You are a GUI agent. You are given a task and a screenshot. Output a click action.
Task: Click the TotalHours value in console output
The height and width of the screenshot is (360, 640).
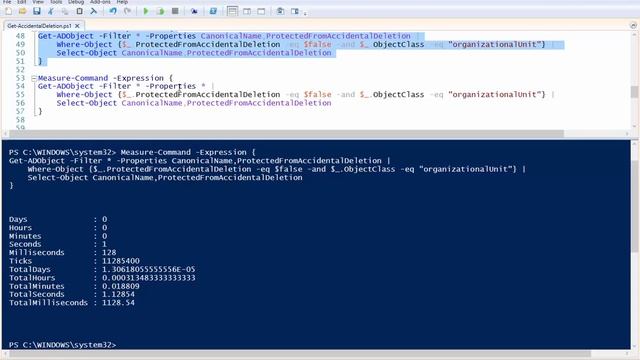[149, 278]
